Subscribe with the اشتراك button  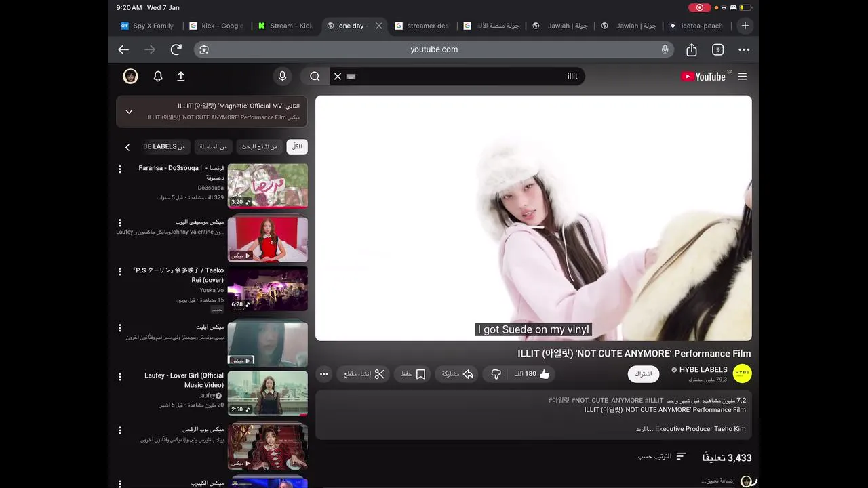pyautogui.click(x=643, y=374)
